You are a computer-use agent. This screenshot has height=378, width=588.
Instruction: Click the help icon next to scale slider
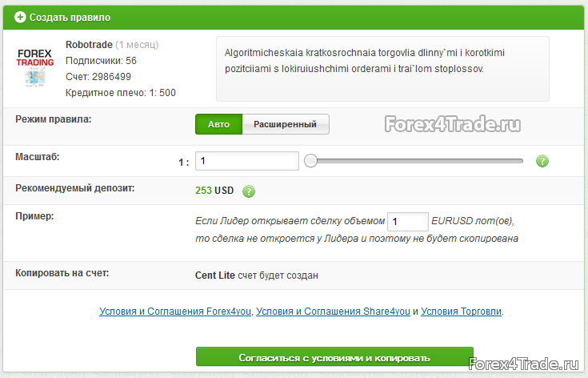click(542, 161)
